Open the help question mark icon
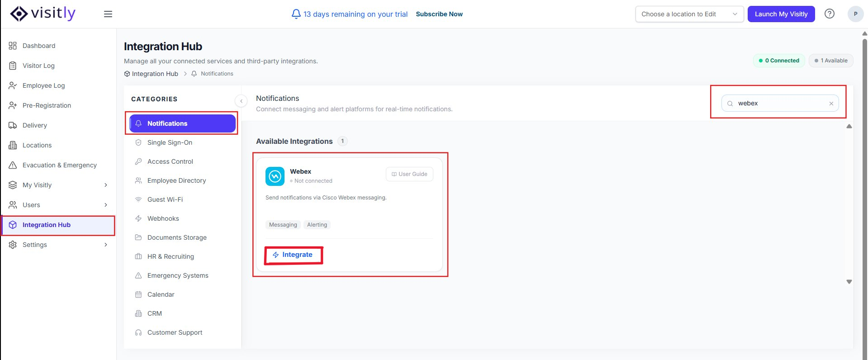 coord(830,14)
